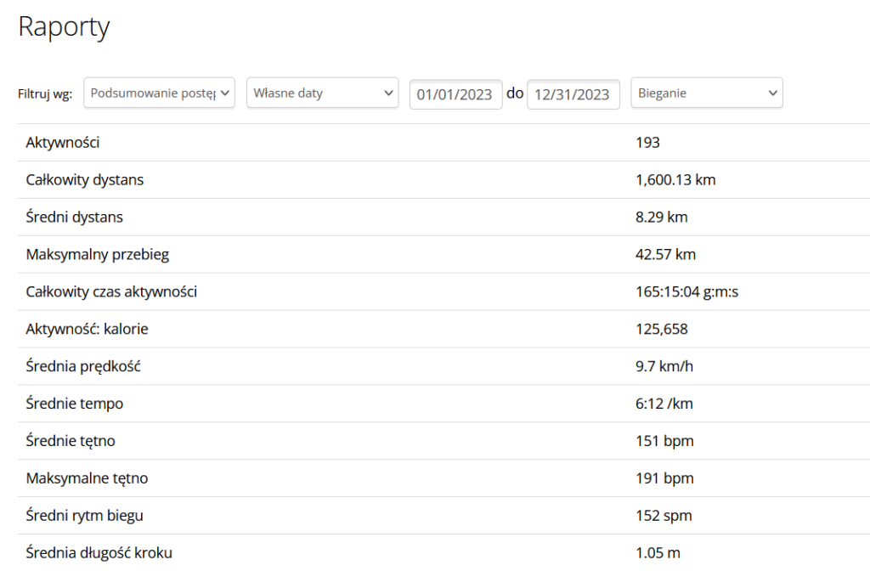The height and width of the screenshot is (588, 870).
Task: Click the end date field 12/31/2023
Action: click(573, 94)
